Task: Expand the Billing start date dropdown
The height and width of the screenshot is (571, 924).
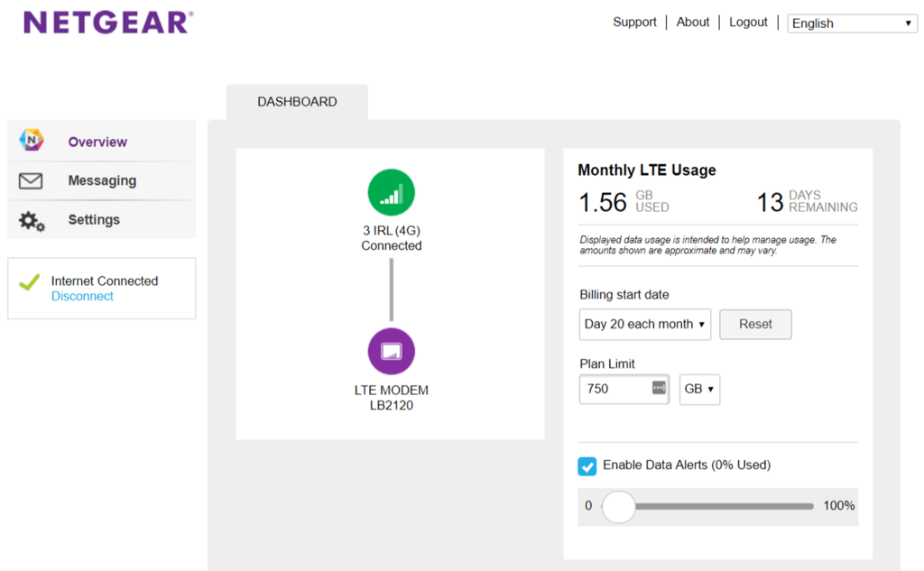Action: coord(644,325)
